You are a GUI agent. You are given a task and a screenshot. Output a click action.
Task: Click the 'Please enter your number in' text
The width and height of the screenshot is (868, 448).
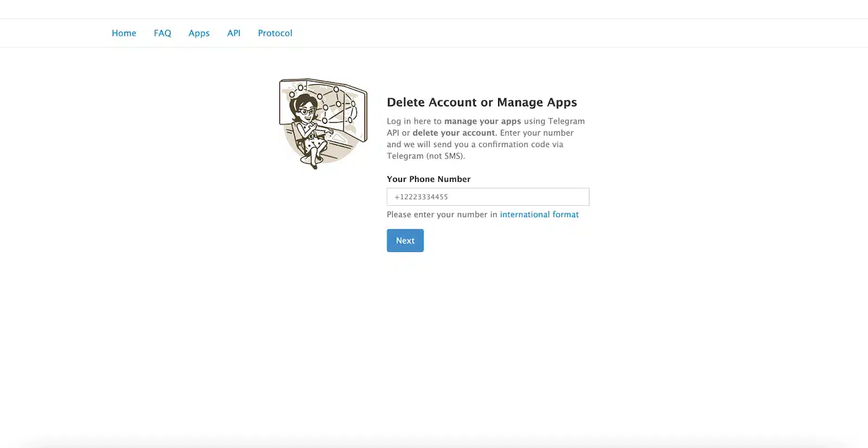(442, 214)
